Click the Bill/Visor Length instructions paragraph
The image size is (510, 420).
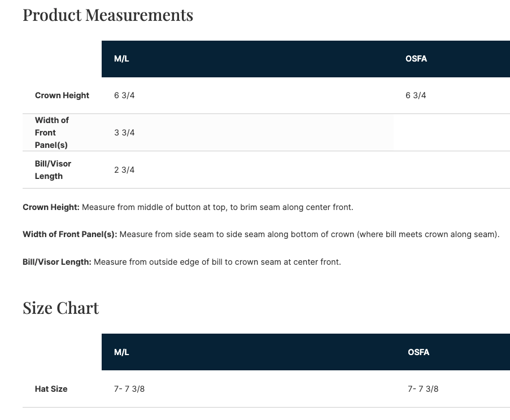pyautogui.click(x=182, y=262)
